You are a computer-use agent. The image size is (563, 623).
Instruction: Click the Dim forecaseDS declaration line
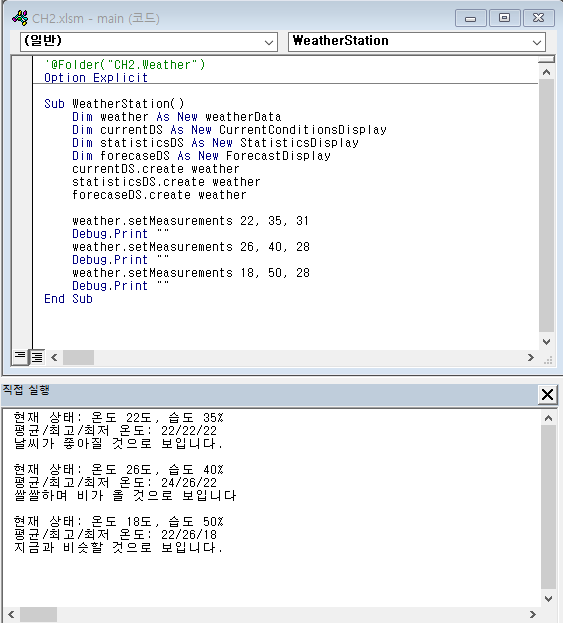201,156
